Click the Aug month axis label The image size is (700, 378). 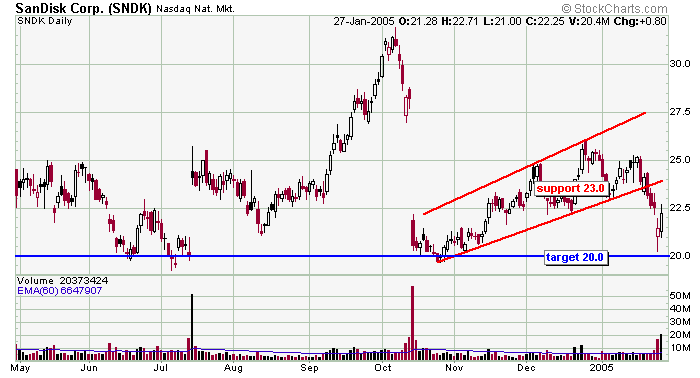click(x=233, y=368)
